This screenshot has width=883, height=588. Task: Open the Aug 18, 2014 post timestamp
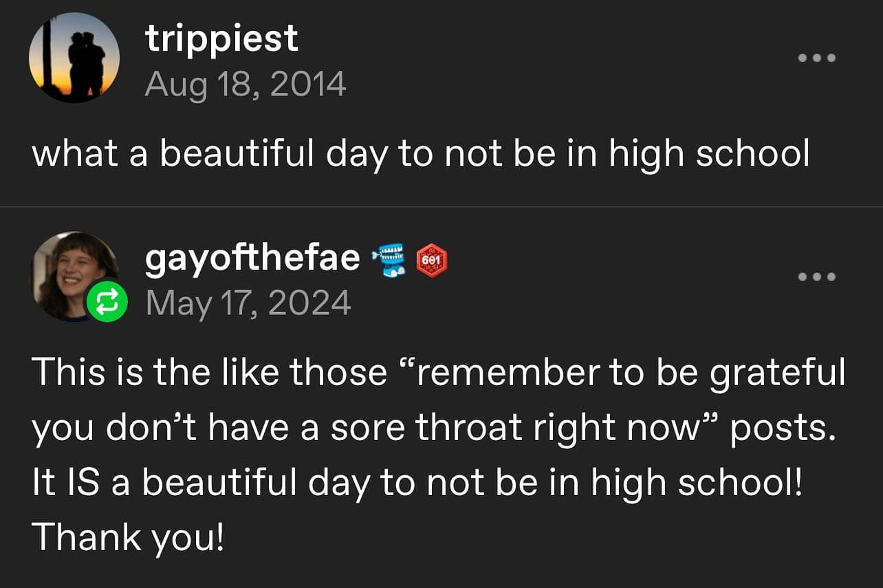[x=246, y=85]
